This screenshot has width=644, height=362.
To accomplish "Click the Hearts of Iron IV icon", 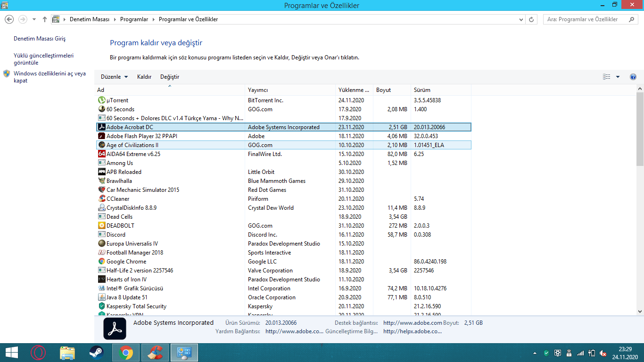I will click(101, 279).
